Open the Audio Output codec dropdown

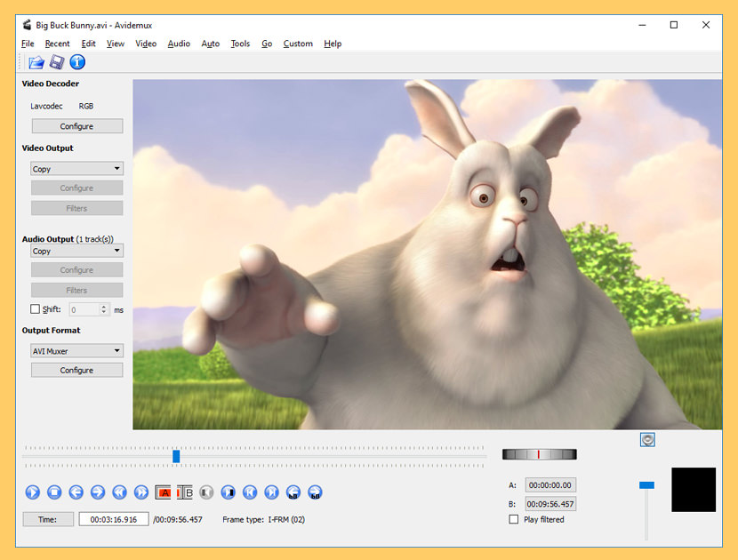coord(76,251)
